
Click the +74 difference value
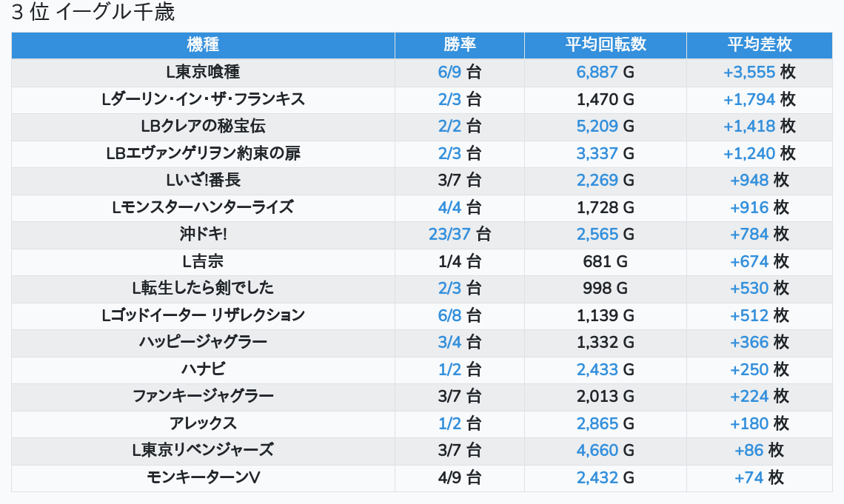click(748, 477)
